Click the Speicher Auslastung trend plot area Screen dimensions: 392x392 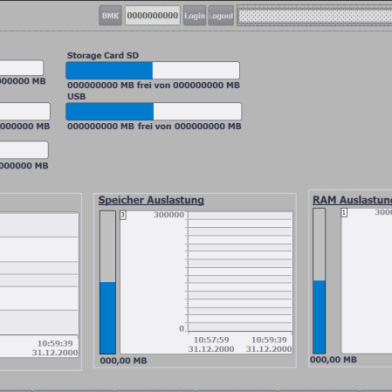click(x=240, y=272)
